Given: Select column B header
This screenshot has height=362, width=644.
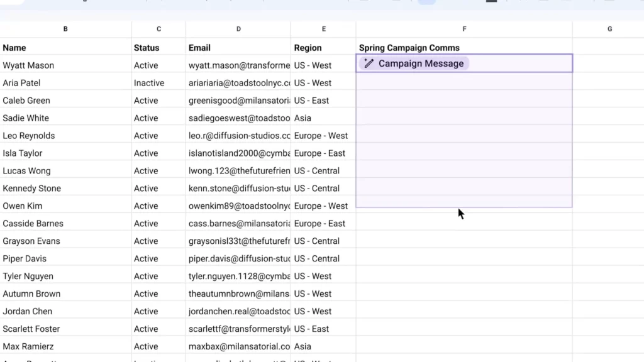Looking at the screenshot, I should click(65, 29).
